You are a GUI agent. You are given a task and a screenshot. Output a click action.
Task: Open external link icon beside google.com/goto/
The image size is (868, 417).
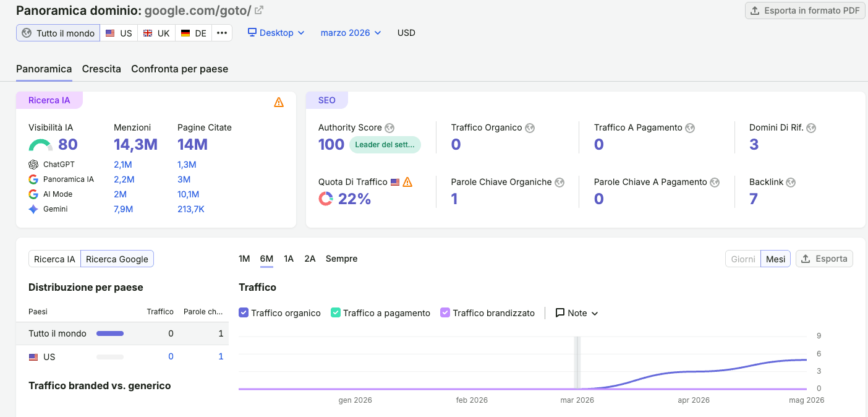tap(259, 11)
